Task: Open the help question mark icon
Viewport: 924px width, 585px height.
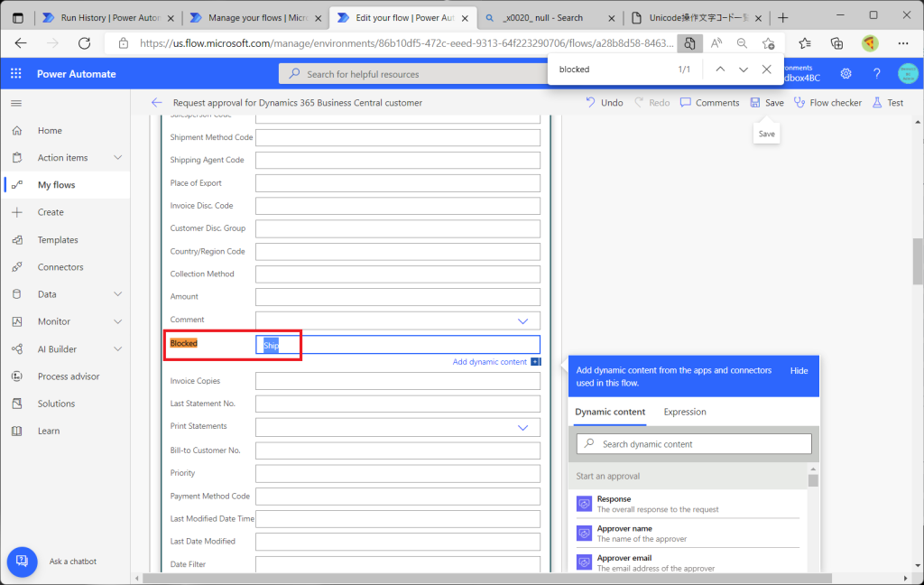Action: tap(877, 74)
